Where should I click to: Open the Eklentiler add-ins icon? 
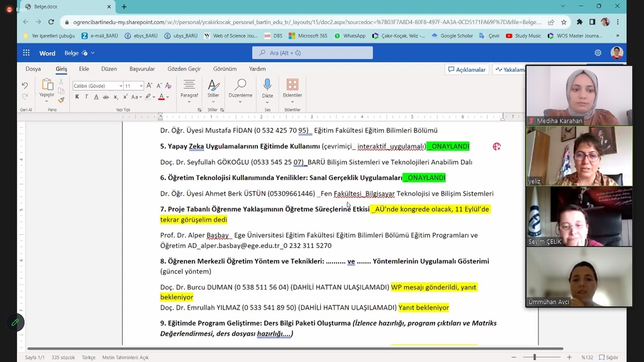(x=292, y=85)
